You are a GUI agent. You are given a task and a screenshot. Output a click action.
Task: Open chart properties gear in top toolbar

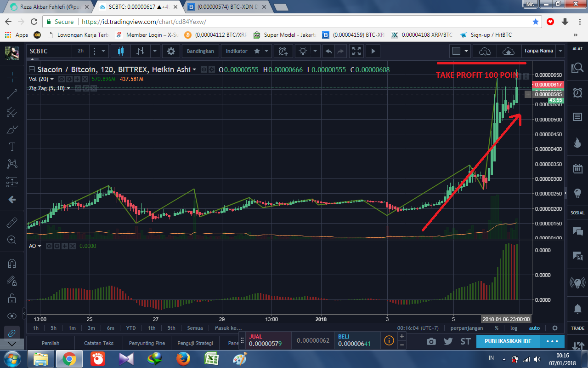point(171,51)
